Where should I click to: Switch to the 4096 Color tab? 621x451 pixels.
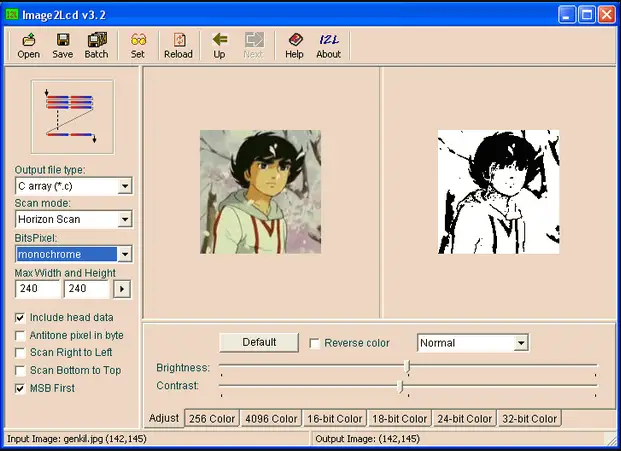(271, 419)
